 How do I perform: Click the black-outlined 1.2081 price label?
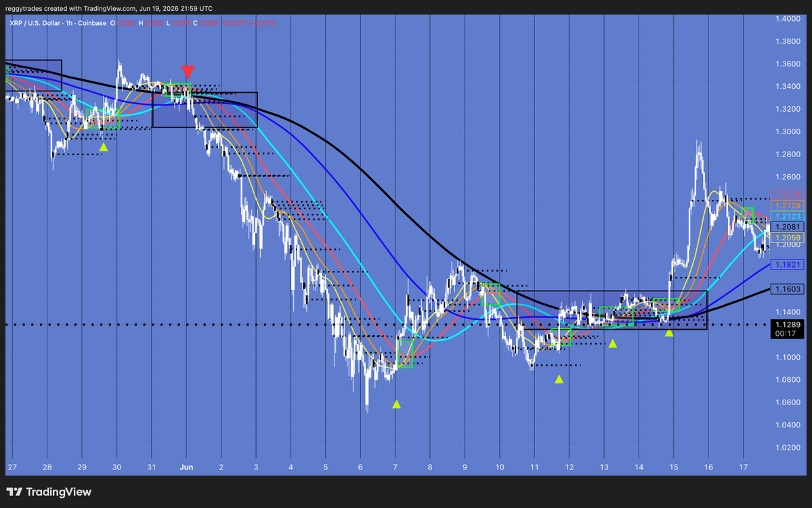pyautogui.click(x=787, y=227)
